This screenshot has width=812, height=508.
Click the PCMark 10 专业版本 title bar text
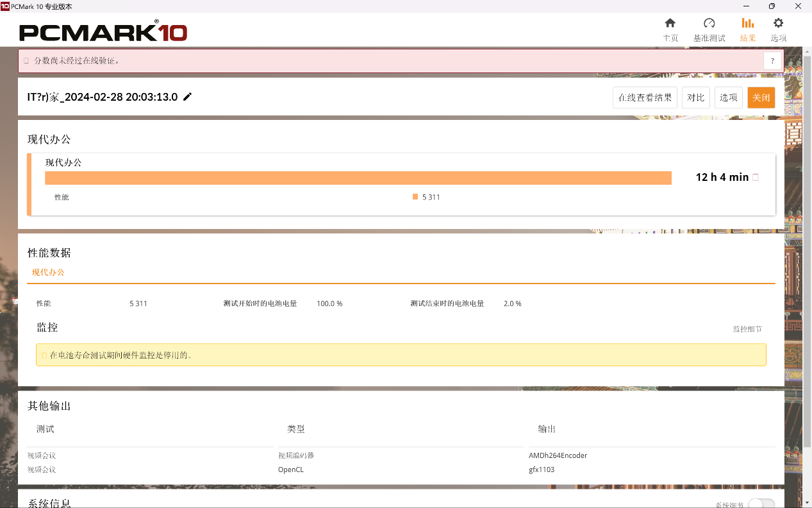(42, 6)
